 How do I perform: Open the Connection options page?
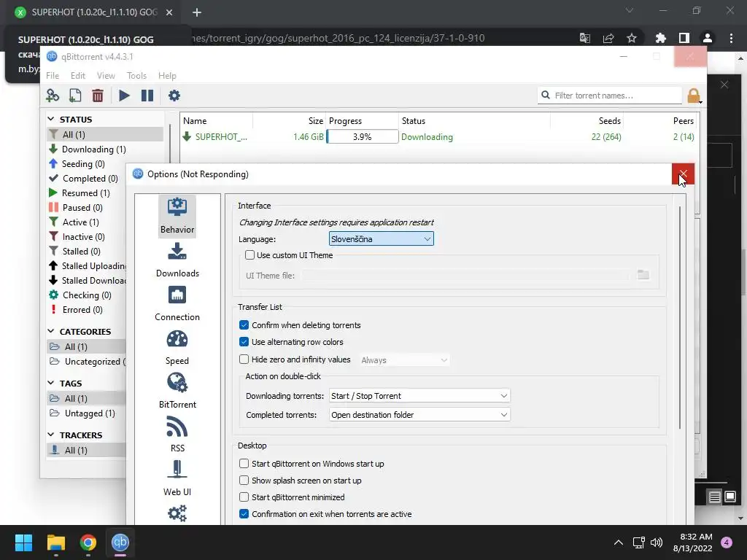177,304
